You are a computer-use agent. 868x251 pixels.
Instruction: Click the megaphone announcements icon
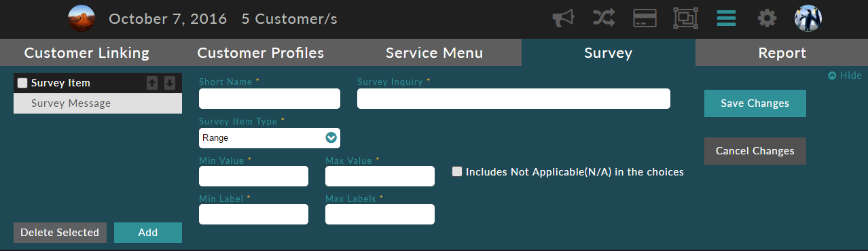564,18
